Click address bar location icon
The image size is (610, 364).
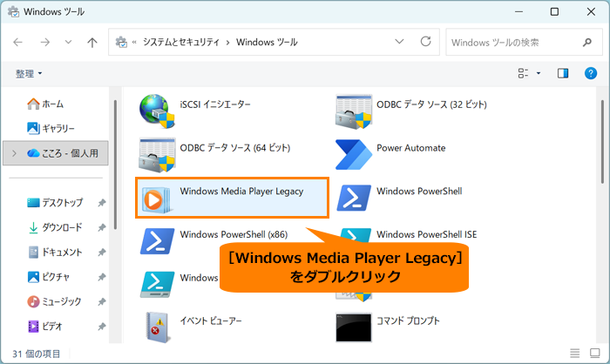(x=121, y=42)
